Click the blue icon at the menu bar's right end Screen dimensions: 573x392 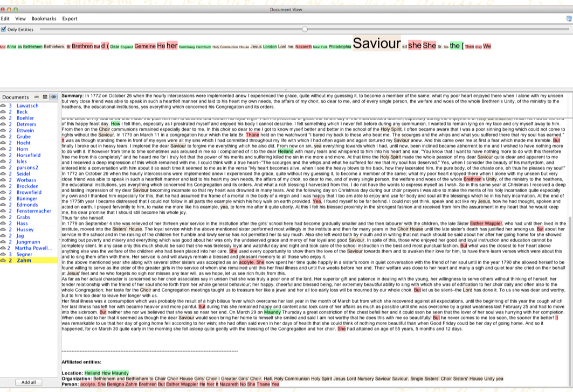[x=569, y=18]
